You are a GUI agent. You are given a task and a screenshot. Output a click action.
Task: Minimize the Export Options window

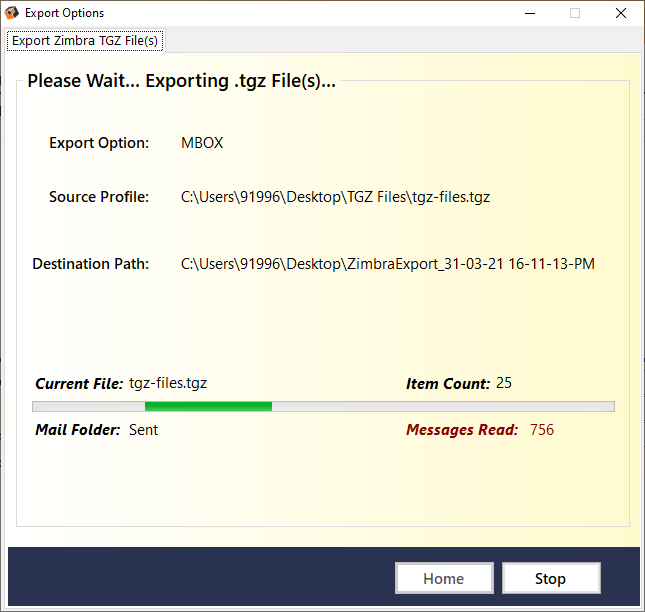point(530,13)
